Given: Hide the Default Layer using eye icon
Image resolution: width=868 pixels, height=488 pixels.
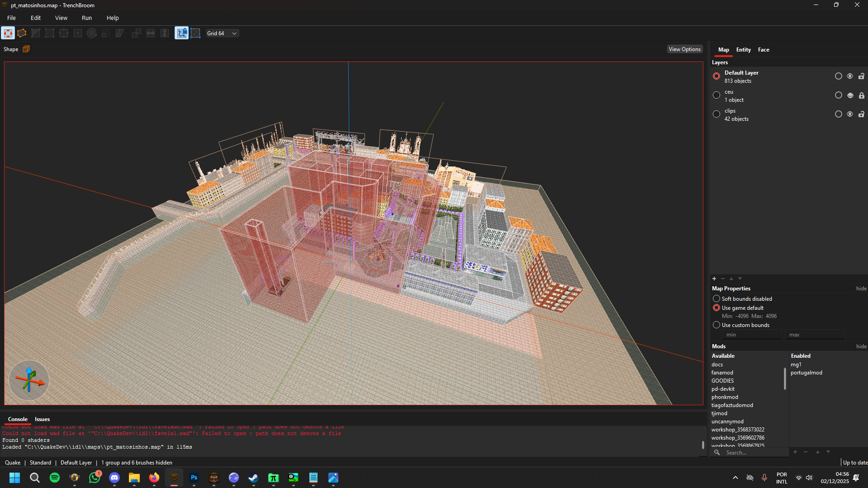Looking at the screenshot, I should (x=850, y=76).
